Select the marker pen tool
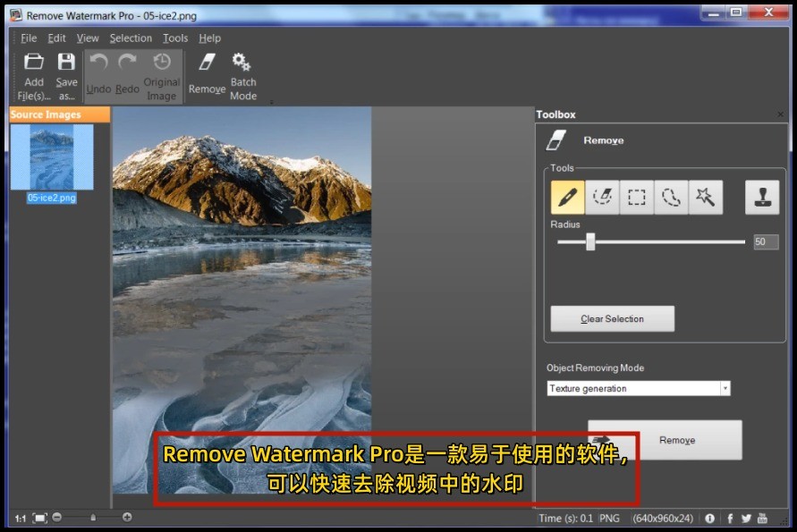 566,197
